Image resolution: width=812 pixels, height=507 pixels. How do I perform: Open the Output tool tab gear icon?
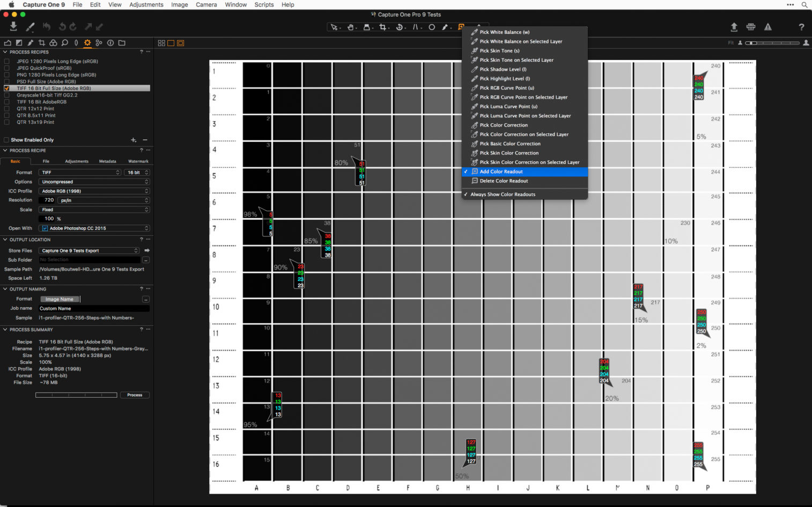point(87,43)
